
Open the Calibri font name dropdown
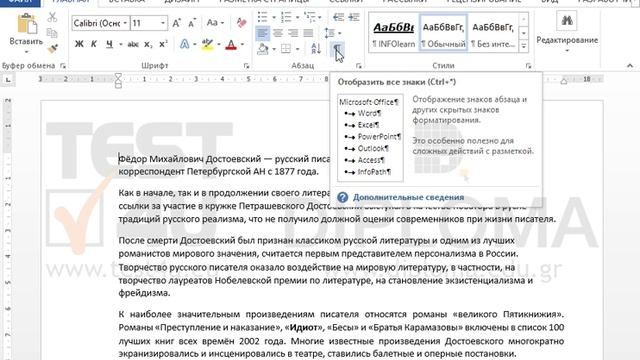[x=125, y=23]
